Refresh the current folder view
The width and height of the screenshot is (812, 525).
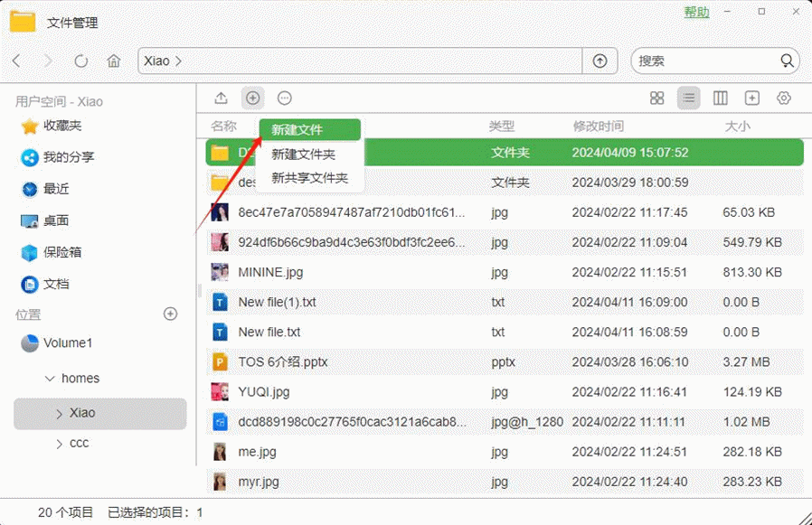[80, 61]
